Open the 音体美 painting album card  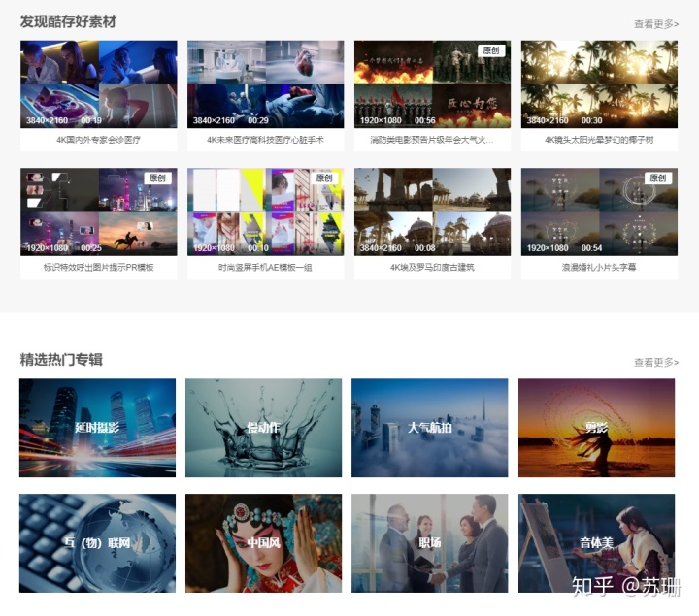596,543
